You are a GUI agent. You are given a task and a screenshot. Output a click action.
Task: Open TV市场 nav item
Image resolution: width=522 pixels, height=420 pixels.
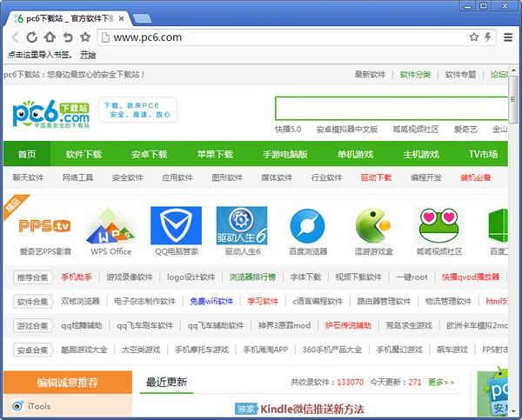tap(483, 154)
